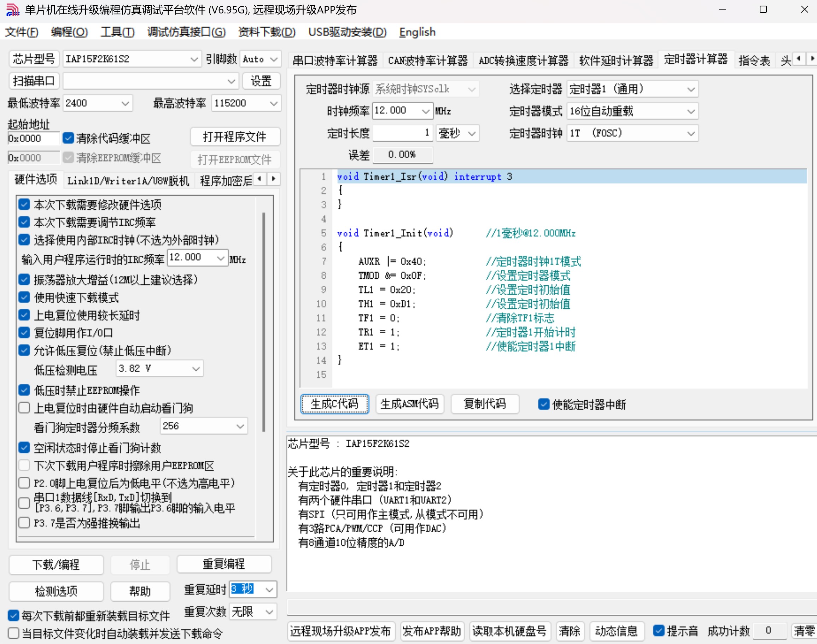Open the 资料下载(D) menu
The image size is (817, 644).
pos(267,32)
